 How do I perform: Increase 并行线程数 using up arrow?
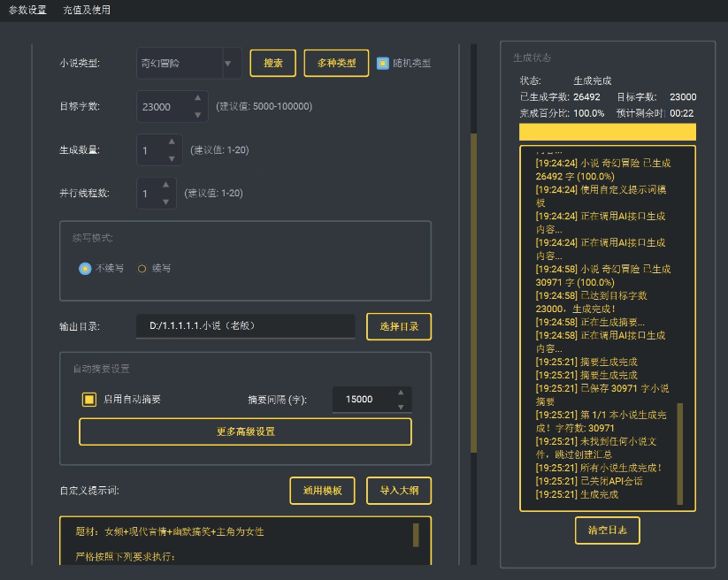[165, 185]
